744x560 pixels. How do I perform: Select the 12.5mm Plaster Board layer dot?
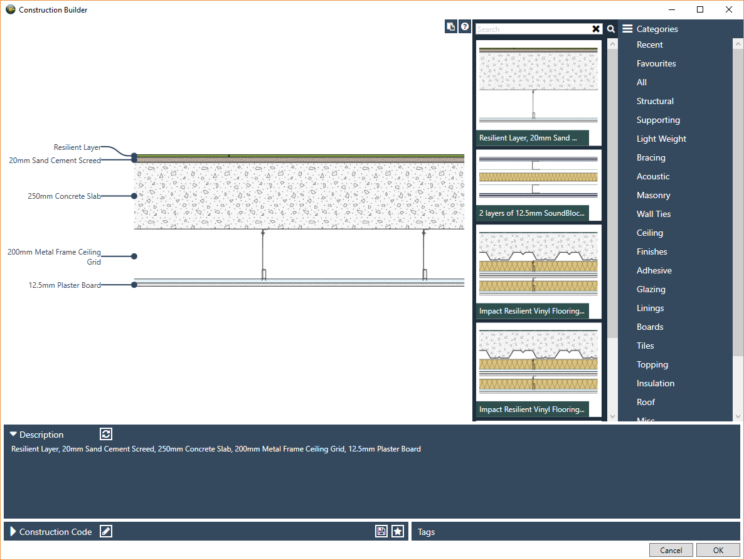134,284
